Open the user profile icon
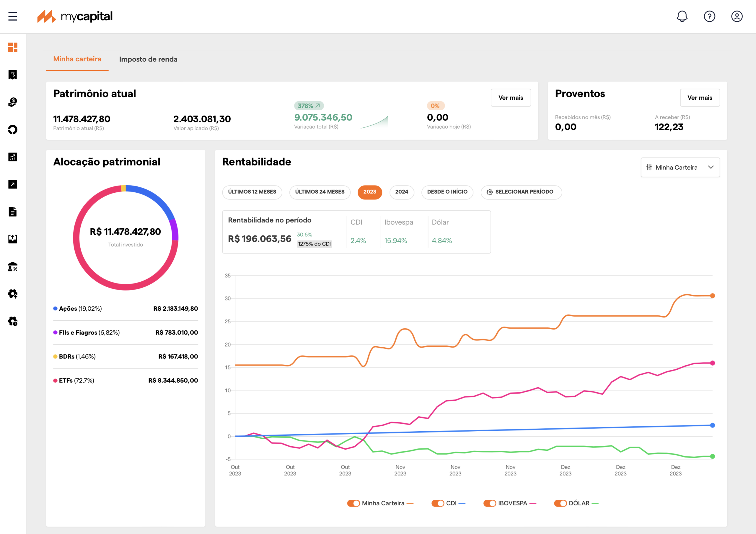756x534 pixels. pyautogui.click(x=737, y=16)
